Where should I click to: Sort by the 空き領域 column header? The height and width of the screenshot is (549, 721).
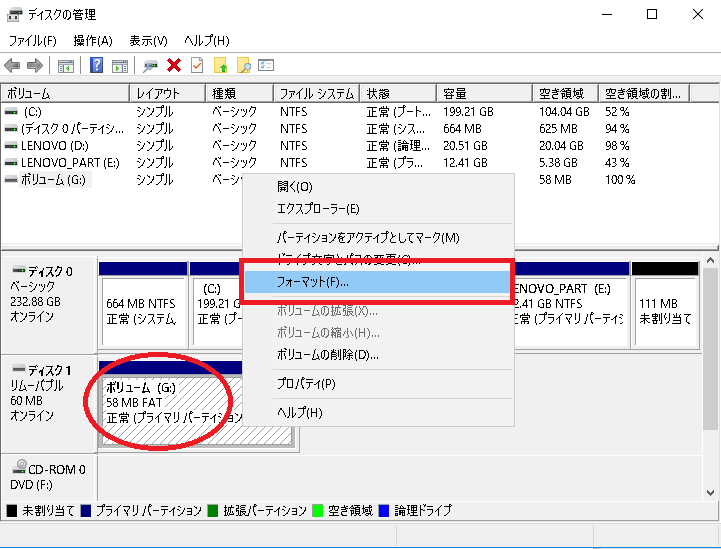click(x=566, y=93)
